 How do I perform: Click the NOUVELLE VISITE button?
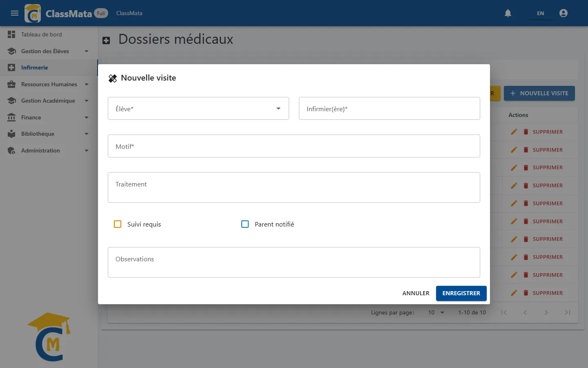point(539,93)
